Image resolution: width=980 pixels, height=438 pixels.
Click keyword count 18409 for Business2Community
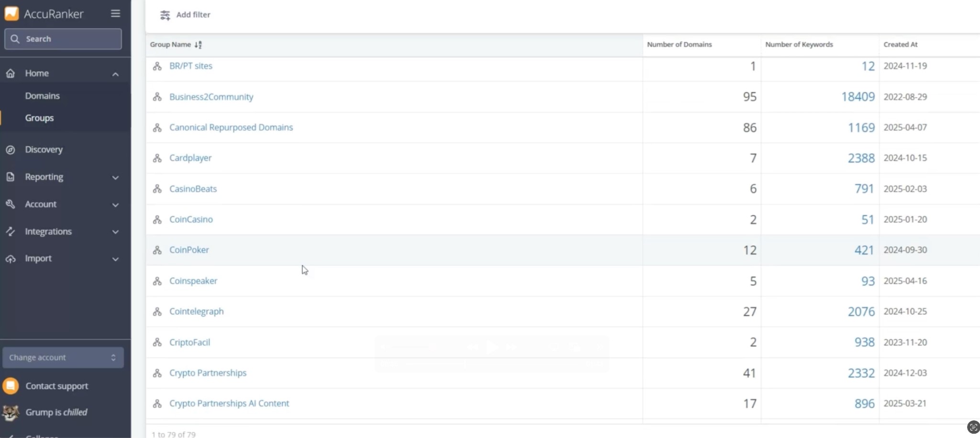click(858, 97)
